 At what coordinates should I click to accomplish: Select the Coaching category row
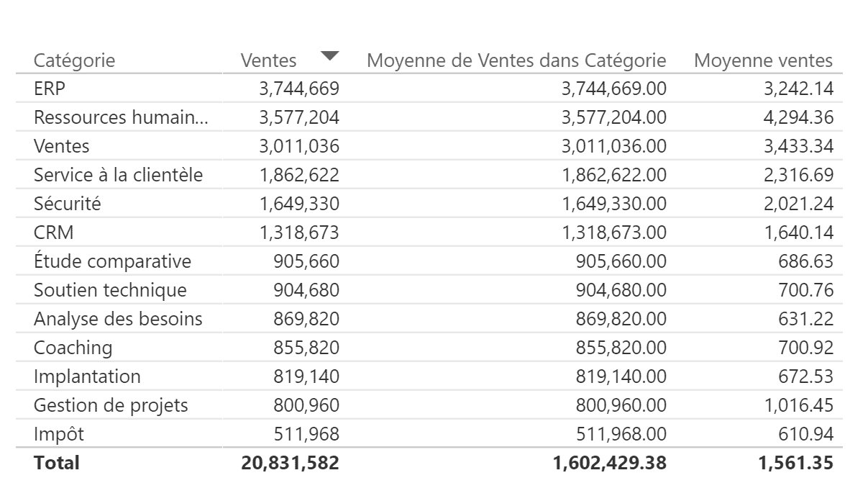[x=73, y=348]
